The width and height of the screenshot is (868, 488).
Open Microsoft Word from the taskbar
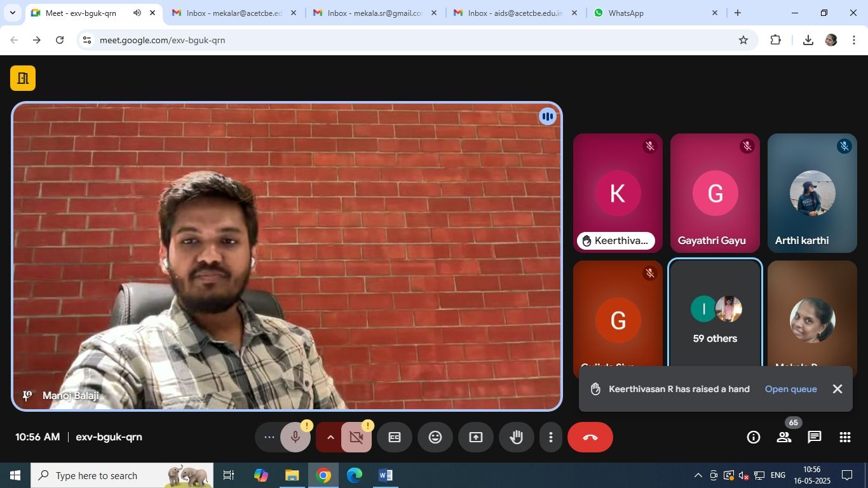click(385, 475)
